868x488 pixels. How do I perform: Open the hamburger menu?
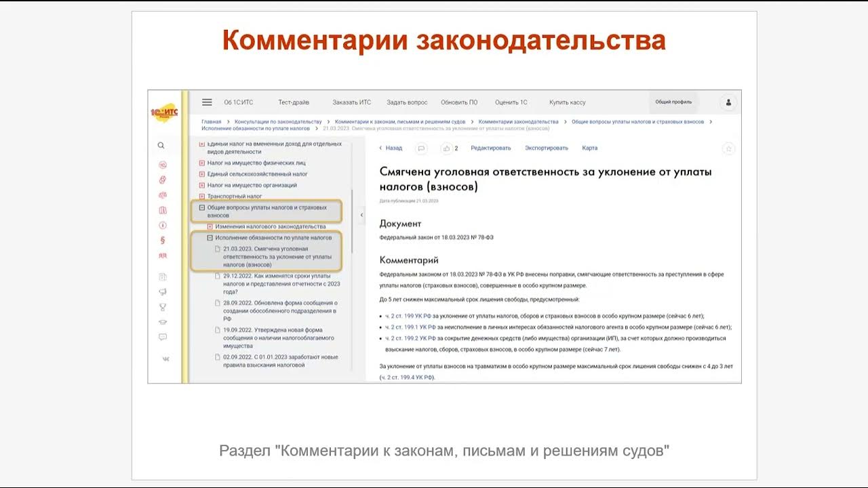(207, 102)
